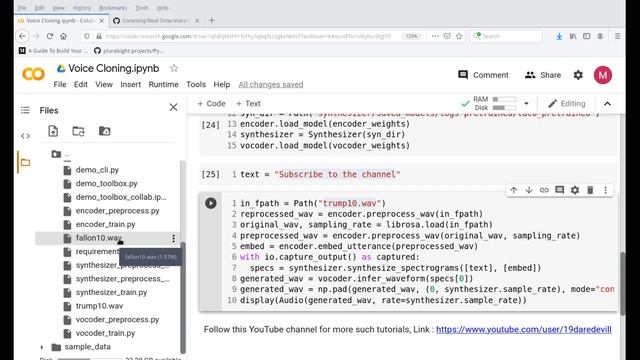Image resolution: width=640 pixels, height=360 pixels.
Task: Click the Firefox Search box
Action: 506,36
